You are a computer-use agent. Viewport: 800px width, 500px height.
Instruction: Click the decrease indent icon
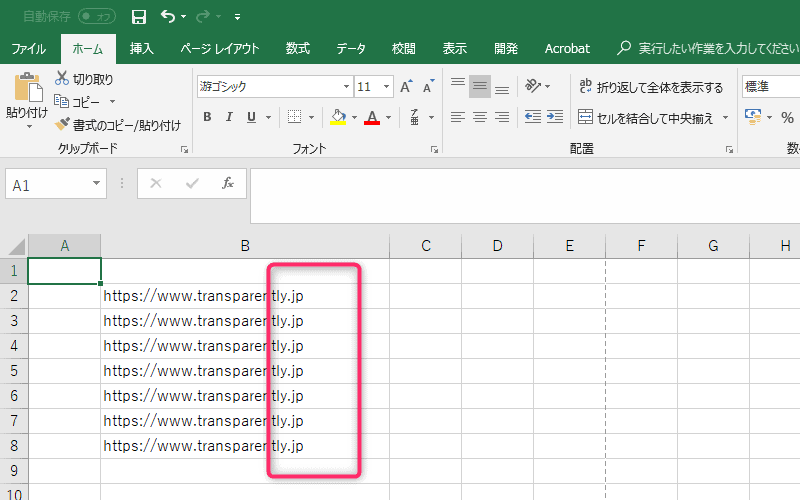533,117
